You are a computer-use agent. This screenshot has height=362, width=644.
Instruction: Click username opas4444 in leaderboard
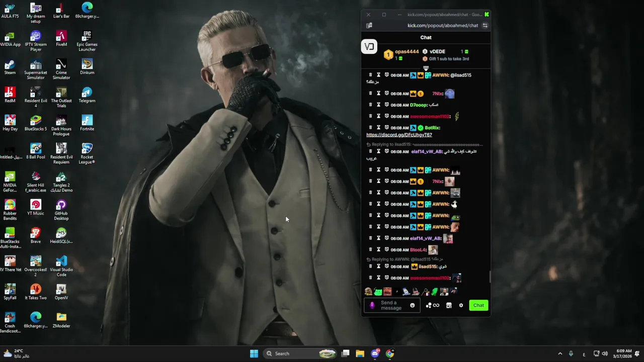pos(407,51)
